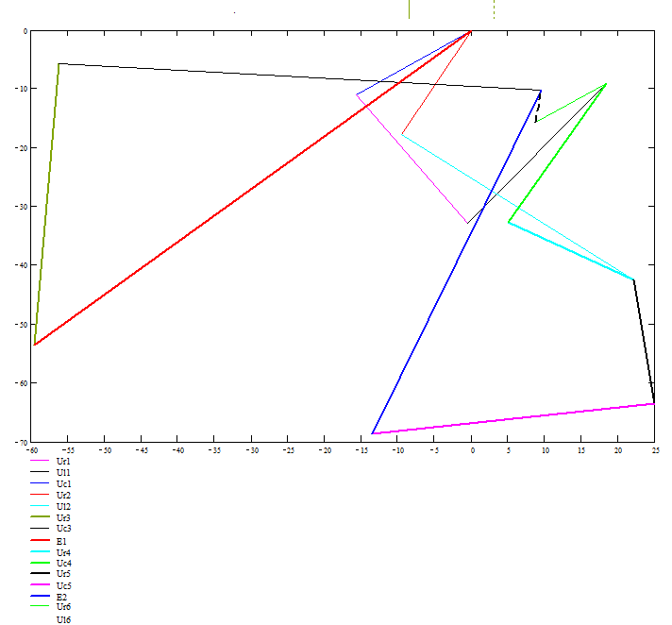
Task: Click the Ur4 legend label
Action: point(63,552)
